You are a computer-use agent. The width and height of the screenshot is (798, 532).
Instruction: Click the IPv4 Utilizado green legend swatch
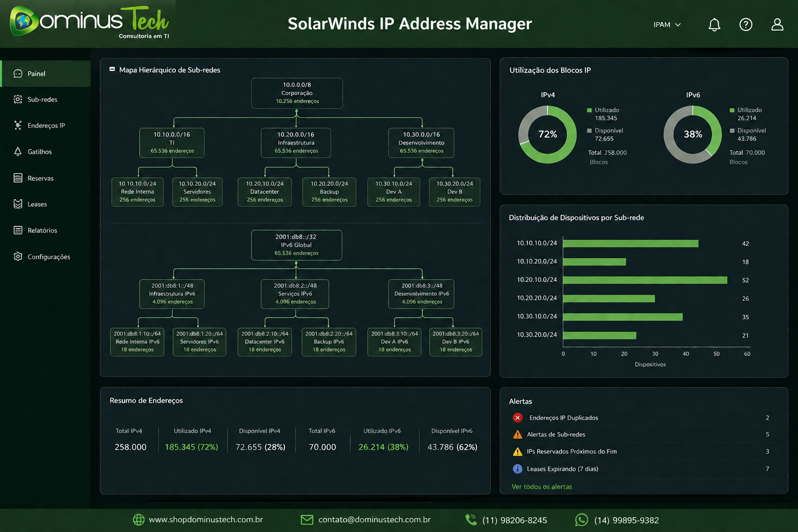[x=589, y=110]
